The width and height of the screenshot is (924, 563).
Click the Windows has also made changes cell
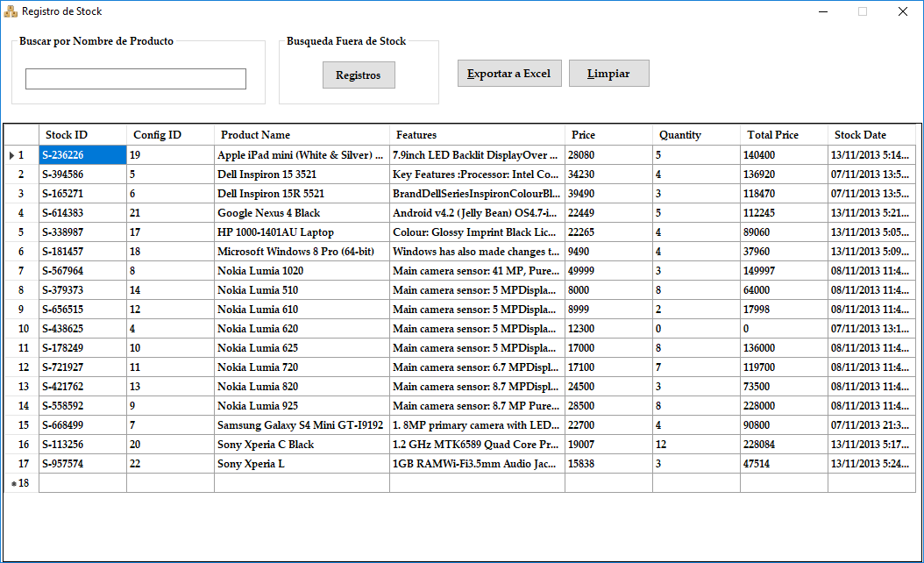click(477, 252)
